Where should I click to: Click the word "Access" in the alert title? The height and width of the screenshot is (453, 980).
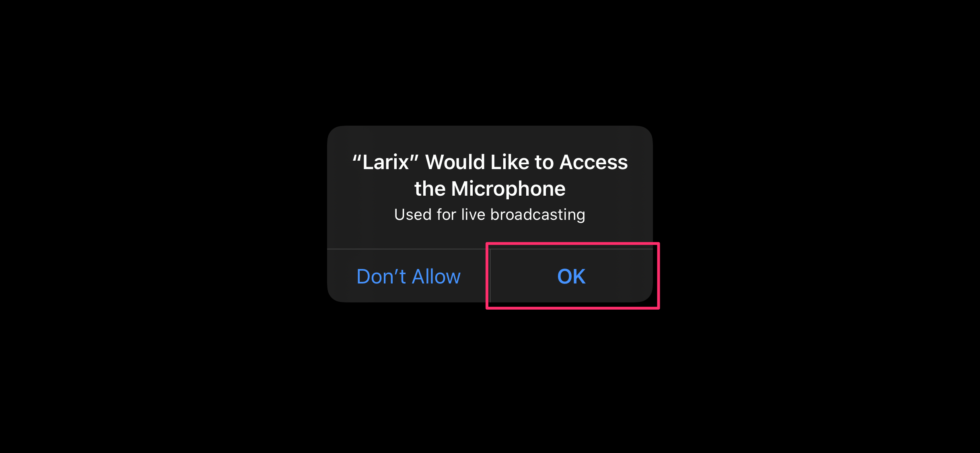click(x=594, y=162)
